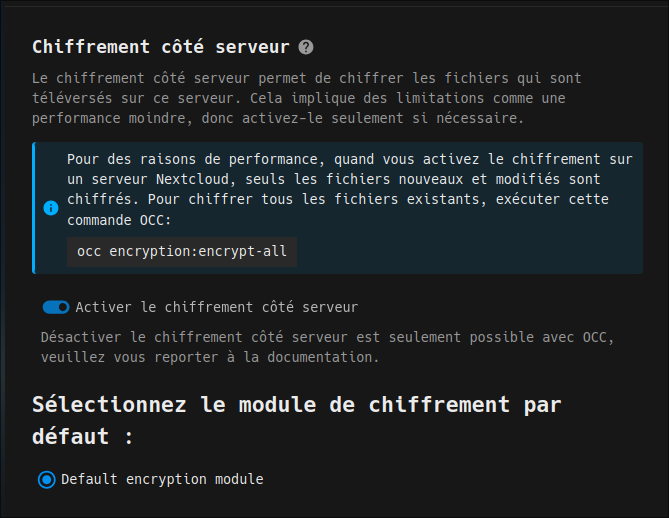
Task: Click the hint starting 'Désactiver le chiffrement côté serveur'
Action: [326, 346]
